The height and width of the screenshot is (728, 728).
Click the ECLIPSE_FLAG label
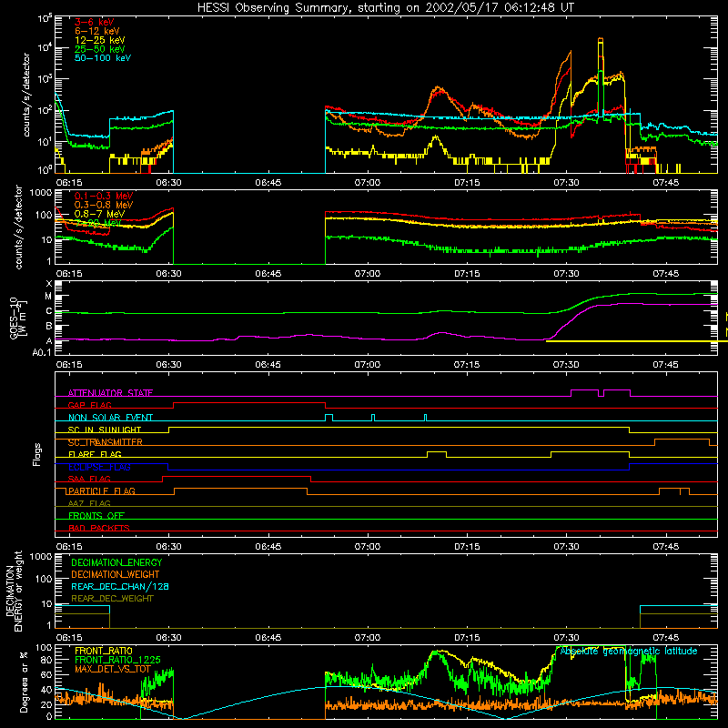pyautogui.click(x=99, y=467)
